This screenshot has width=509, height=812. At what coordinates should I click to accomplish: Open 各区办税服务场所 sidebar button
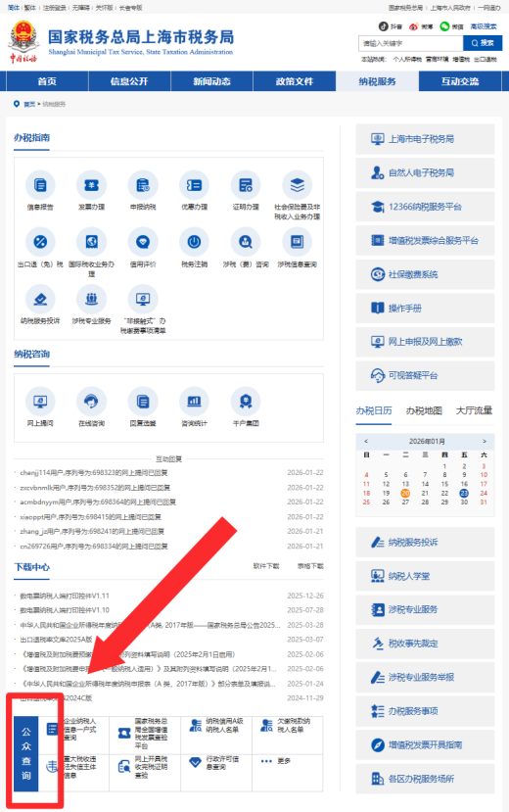click(x=425, y=779)
